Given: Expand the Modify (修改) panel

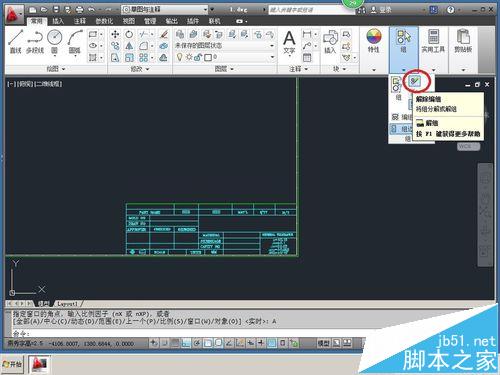Looking at the screenshot, I should (x=140, y=69).
